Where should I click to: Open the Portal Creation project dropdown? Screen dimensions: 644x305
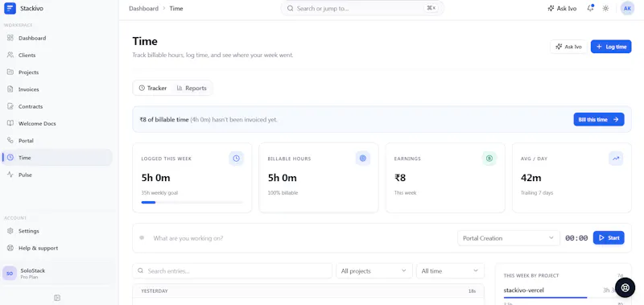point(509,238)
